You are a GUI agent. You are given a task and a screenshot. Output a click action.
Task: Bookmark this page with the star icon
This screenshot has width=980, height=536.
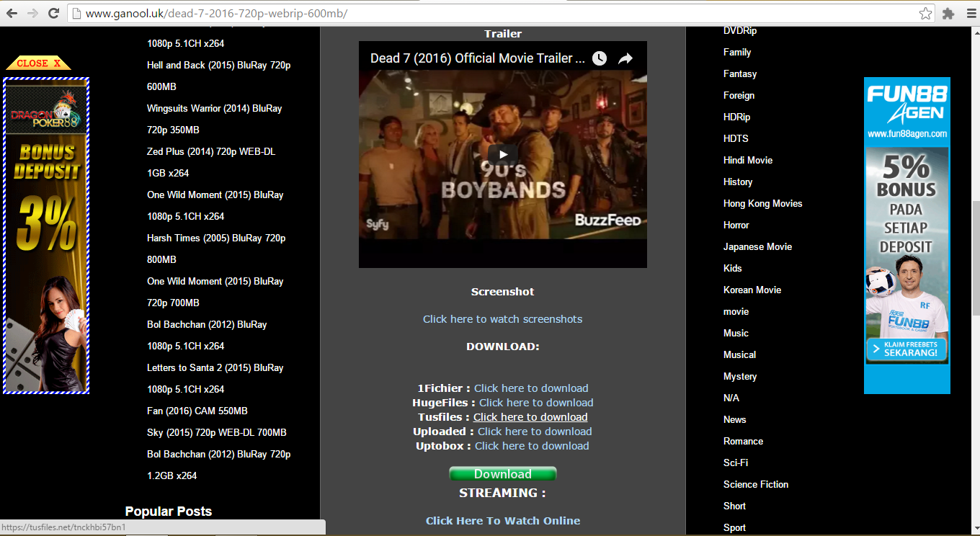[x=925, y=13]
